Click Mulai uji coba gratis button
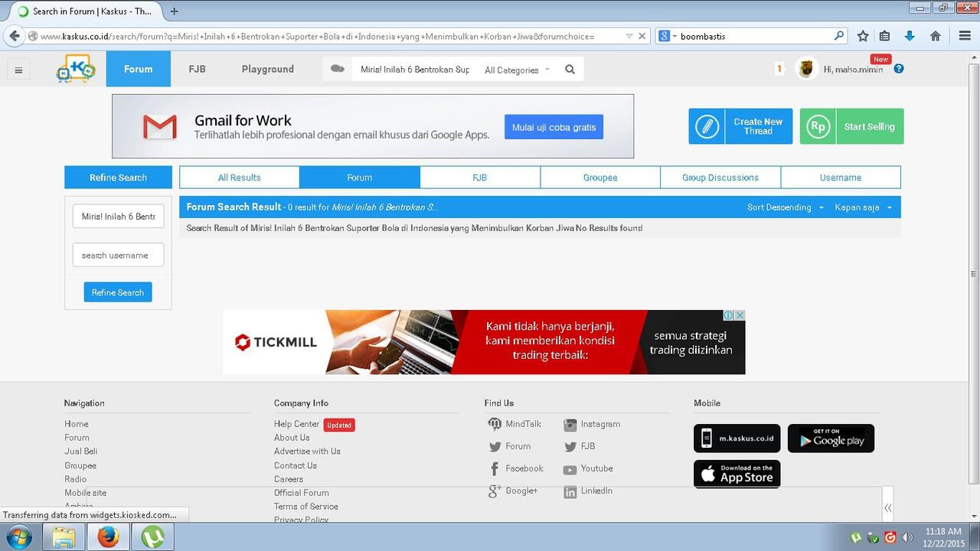 [x=554, y=127]
